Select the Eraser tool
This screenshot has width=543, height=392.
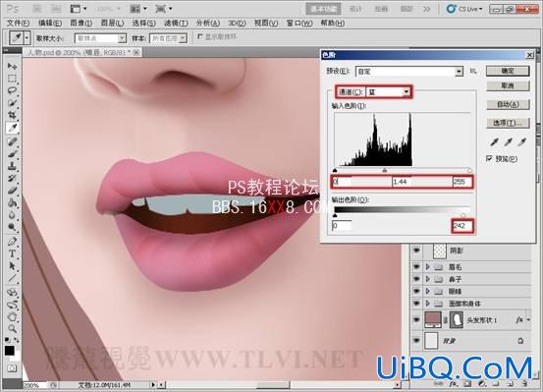12,191
